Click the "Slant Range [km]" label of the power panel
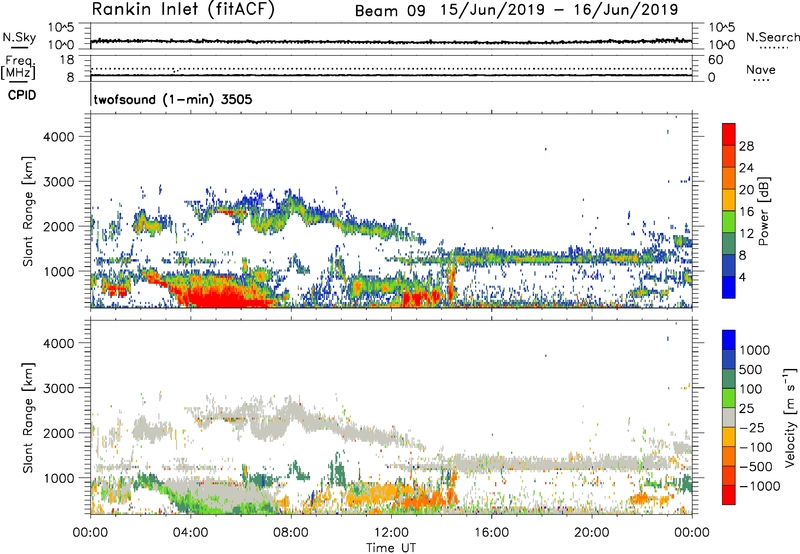Viewport: 800px width, 554px height. click(x=28, y=212)
